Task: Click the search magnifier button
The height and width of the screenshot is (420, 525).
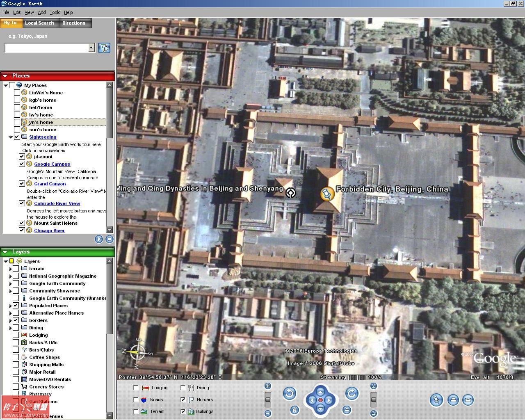Action: [104, 48]
